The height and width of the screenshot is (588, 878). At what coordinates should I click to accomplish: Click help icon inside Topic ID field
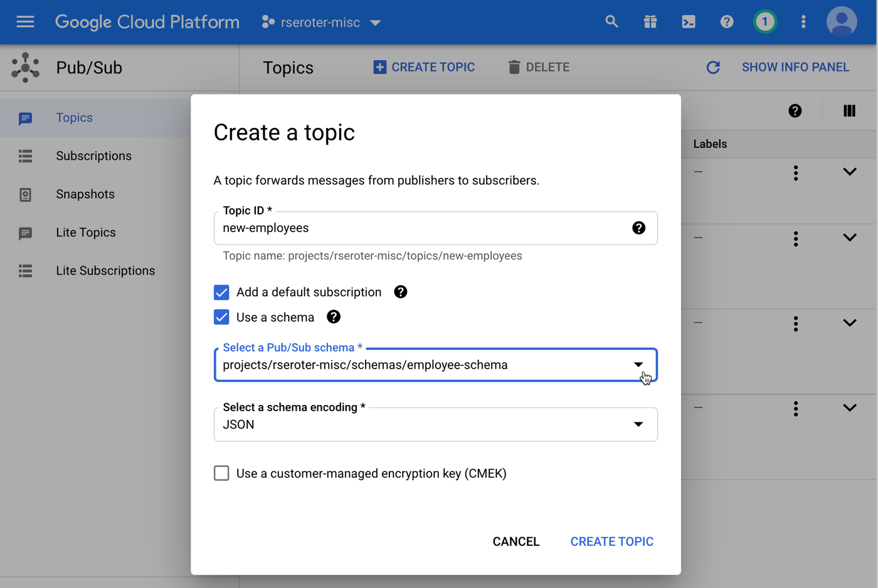click(x=638, y=228)
